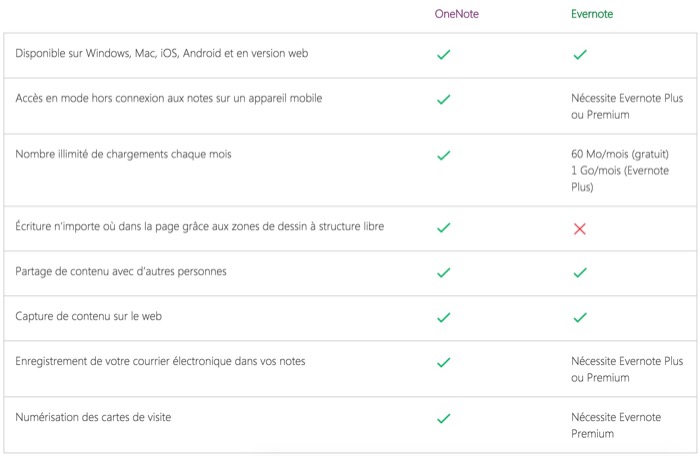
Task: Click OneNote checkmark for email saving row
Action: coord(443,362)
